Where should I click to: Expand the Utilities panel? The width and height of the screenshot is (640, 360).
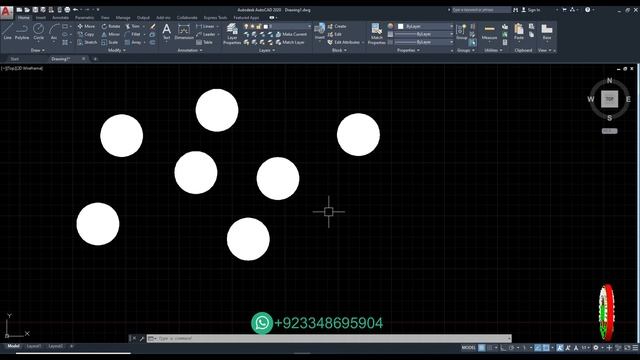click(x=493, y=50)
